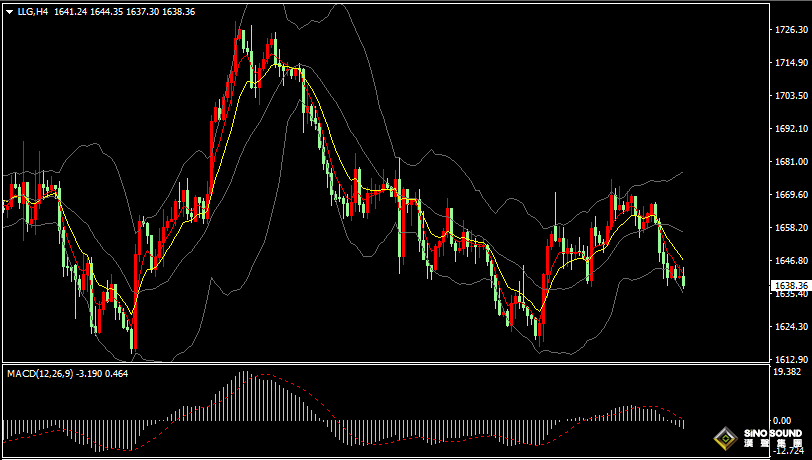Image resolution: width=812 pixels, height=460 pixels.
Task: Select the upper Bollinger band at right edge
Action: (x=680, y=173)
